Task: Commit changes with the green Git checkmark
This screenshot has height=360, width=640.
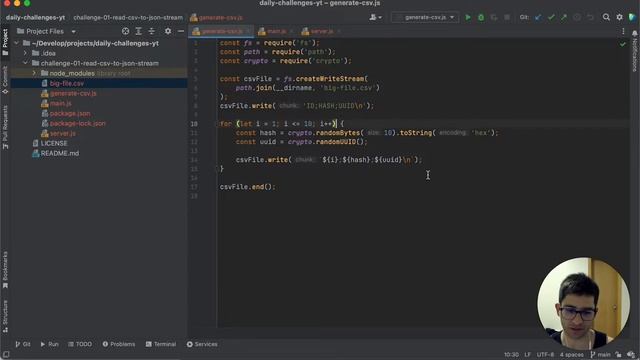Action: (551, 17)
